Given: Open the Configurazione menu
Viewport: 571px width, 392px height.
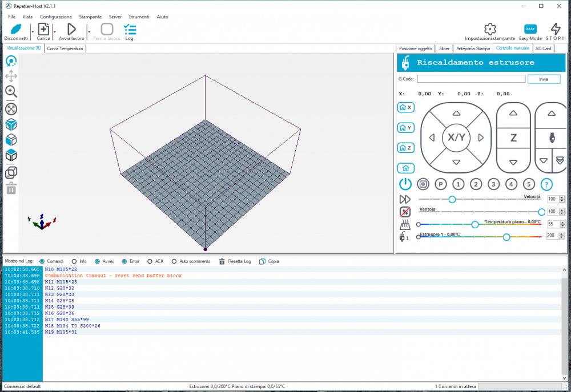Looking at the screenshot, I should click(x=56, y=17).
